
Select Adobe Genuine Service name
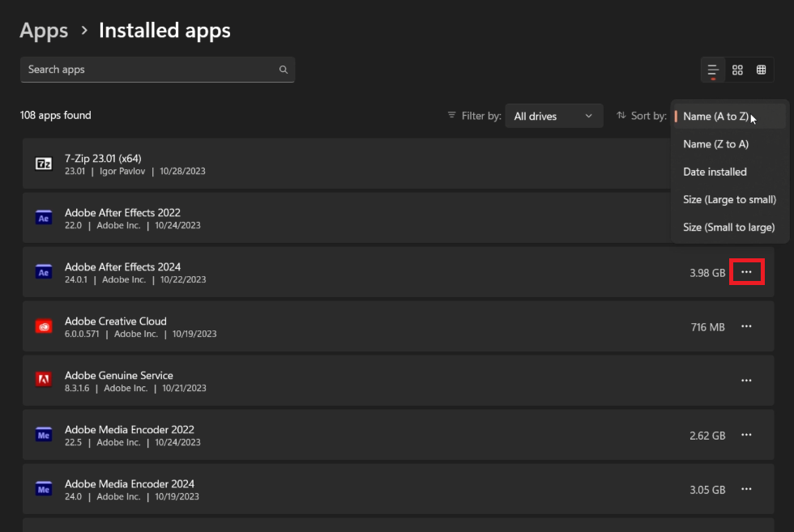(x=119, y=375)
